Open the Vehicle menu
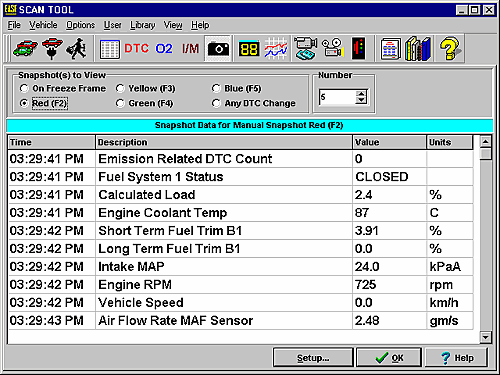This screenshot has height=375, width=500. point(43,25)
